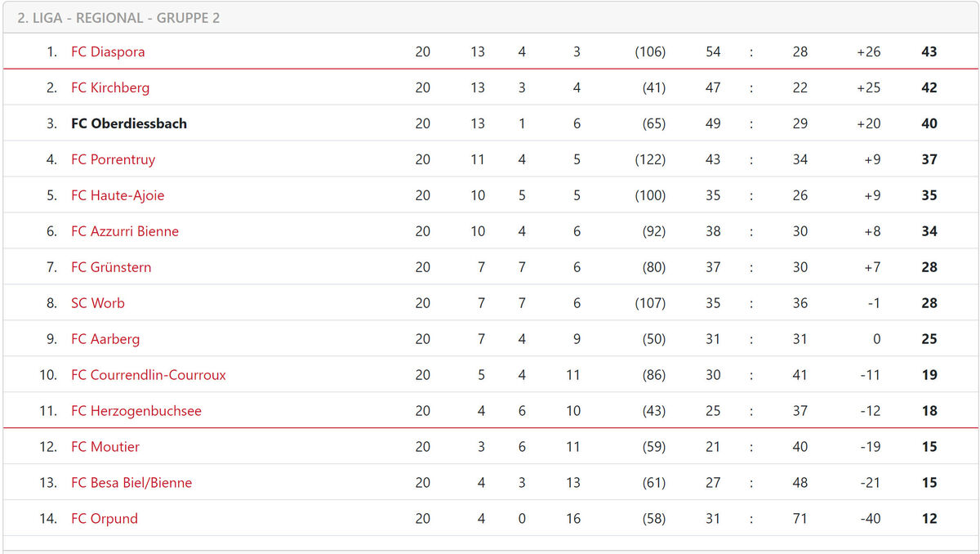
Task: Click FC Kirchberg's +25 goal difference
Action: click(868, 87)
